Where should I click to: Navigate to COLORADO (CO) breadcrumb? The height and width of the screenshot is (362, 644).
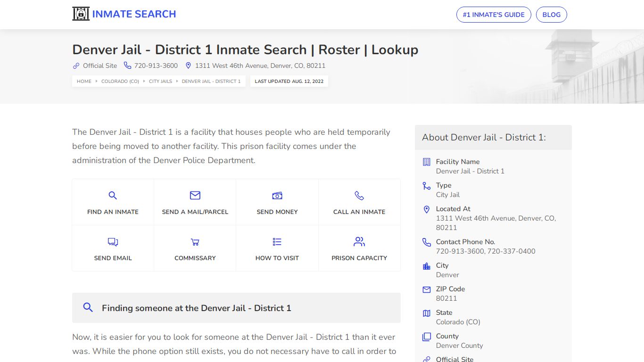[120, 81]
